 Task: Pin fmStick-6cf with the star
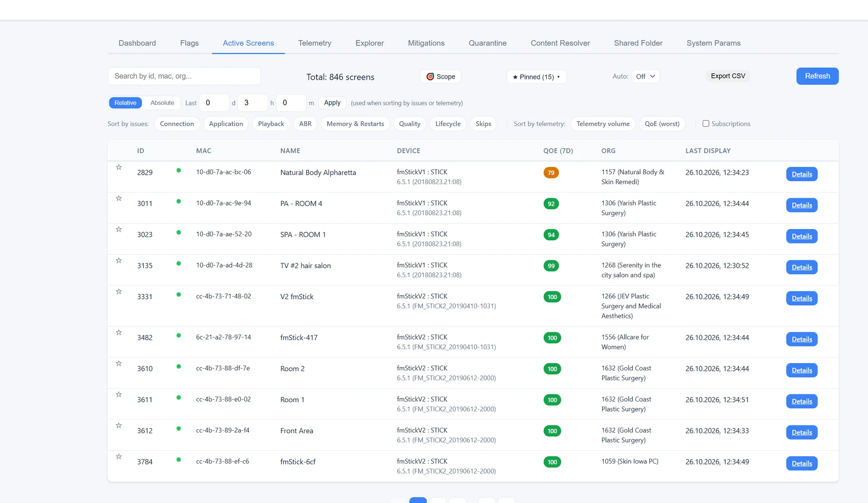click(x=119, y=457)
